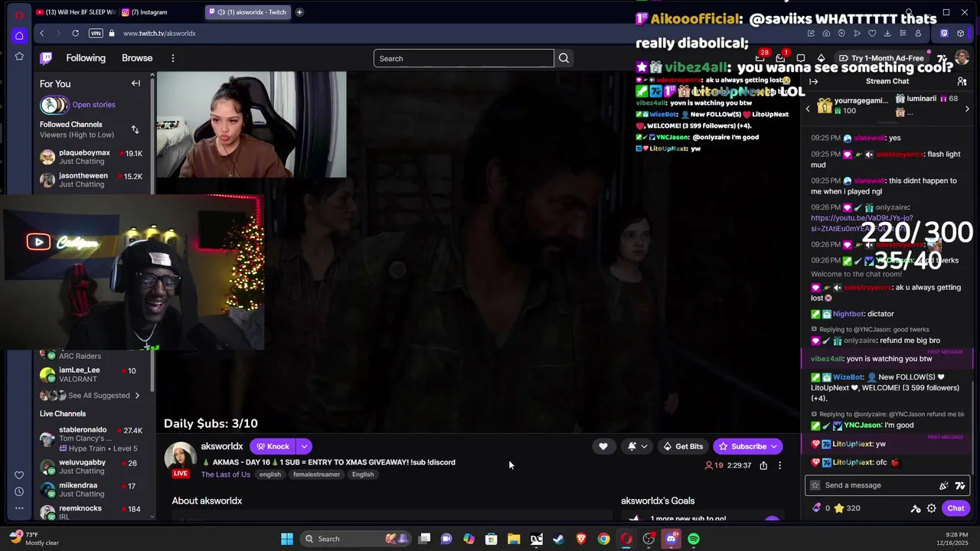Open Opera sidebar bookmarks star icon
The height and width of the screenshot is (551, 980).
19,57
